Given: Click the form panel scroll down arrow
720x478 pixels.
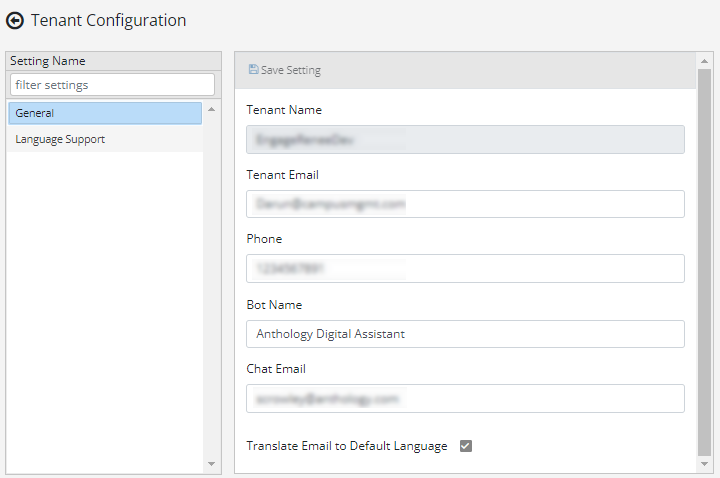Looking at the screenshot, I should tap(704, 464).
